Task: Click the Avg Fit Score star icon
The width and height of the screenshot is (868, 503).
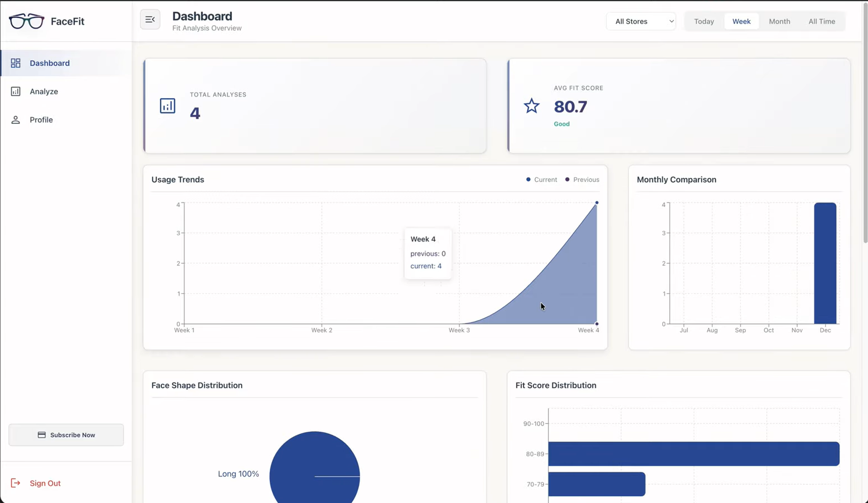Action: 531,106
